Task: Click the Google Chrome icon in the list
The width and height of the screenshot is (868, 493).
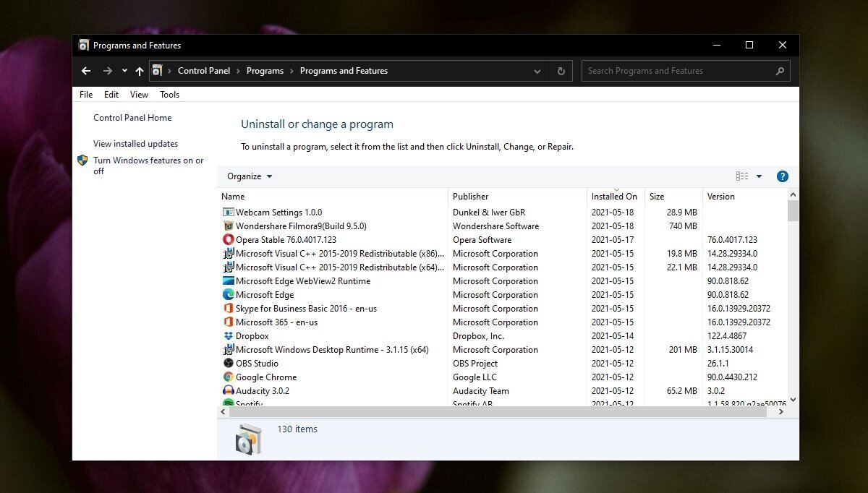Action: point(229,377)
